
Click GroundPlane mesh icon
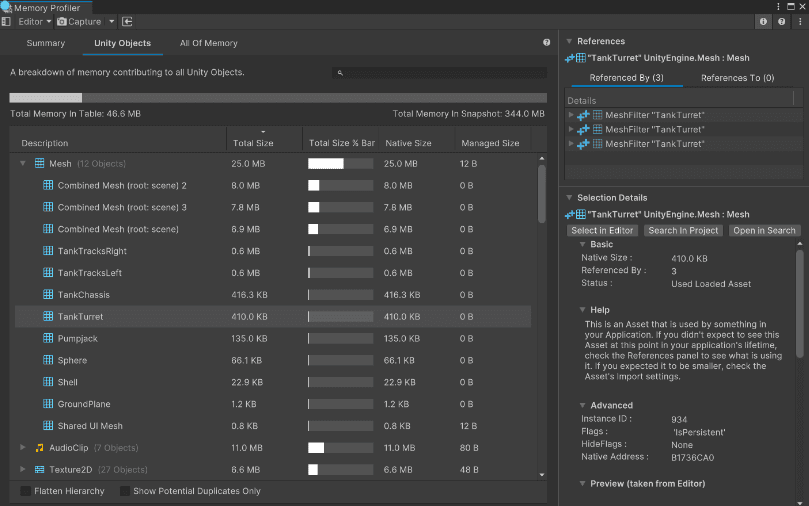[48, 404]
